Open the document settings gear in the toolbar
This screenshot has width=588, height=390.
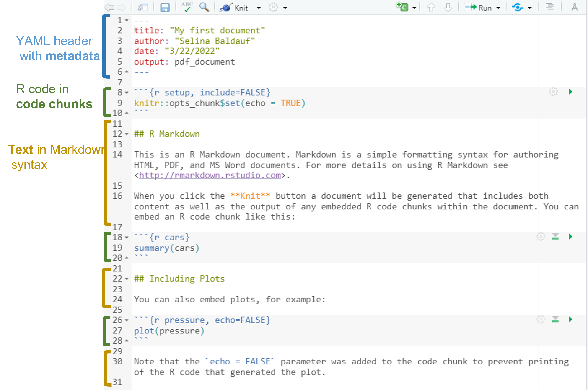pos(273,8)
